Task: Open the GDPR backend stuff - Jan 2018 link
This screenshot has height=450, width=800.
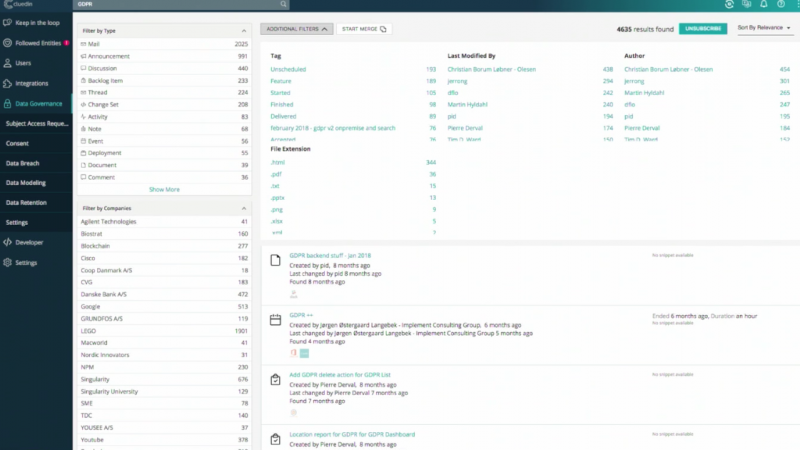Action: tap(330, 256)
